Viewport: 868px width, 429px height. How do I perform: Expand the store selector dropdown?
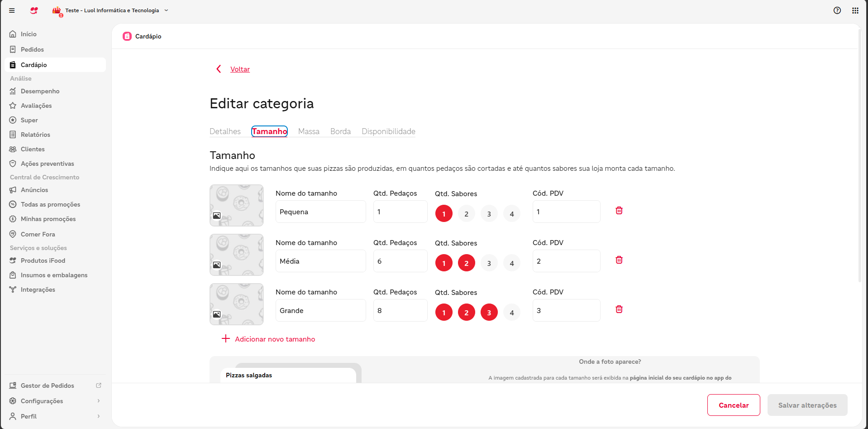pos(166,10)
